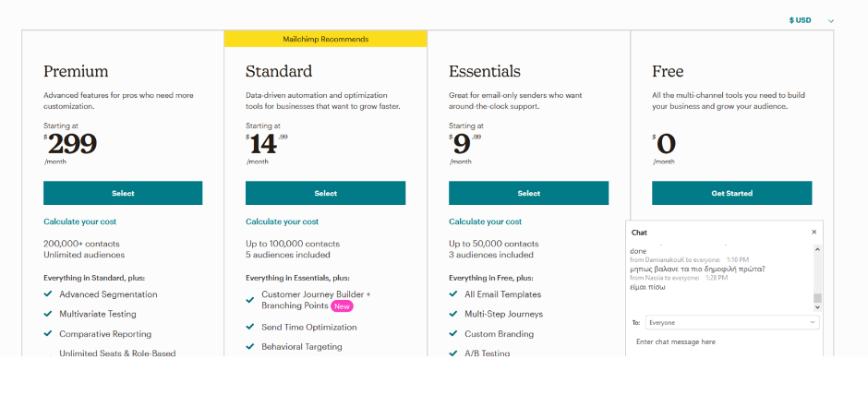This screenshot has width=868, height=395.
Task: Click the chevron next to $ USD
Action: point(830,21)
